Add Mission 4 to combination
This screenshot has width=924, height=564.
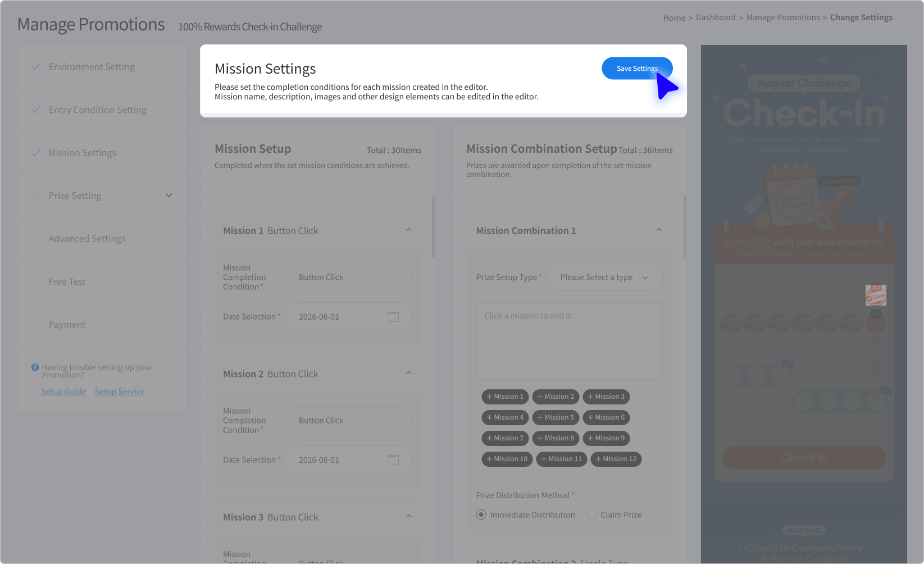505,417
